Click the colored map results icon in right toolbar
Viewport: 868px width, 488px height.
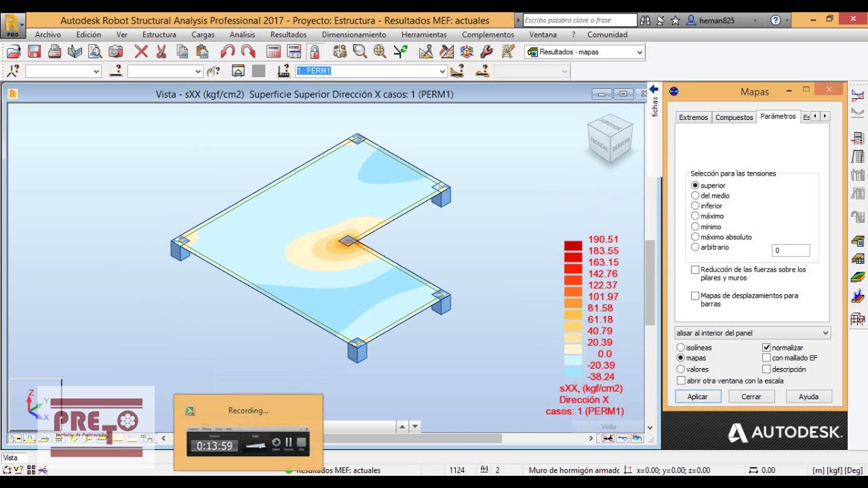pos(858,277)
